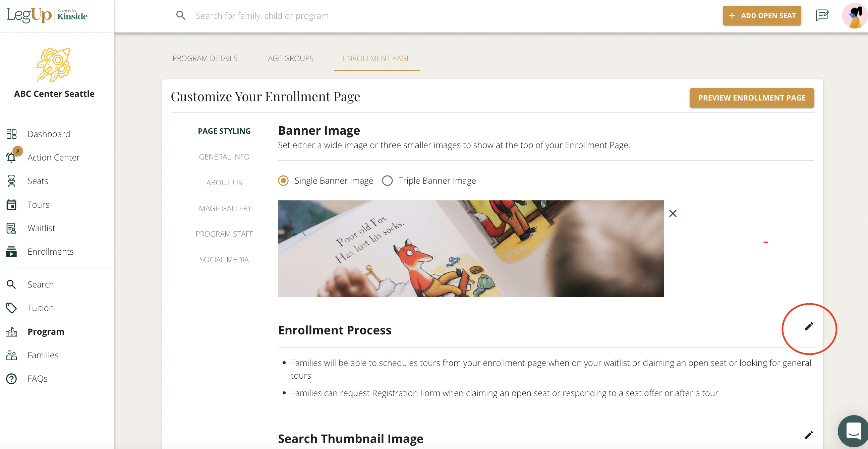The width and height of the screenshot is (868, 449).
Task: Click Add Open Seat button
Action: click(761, 15)
